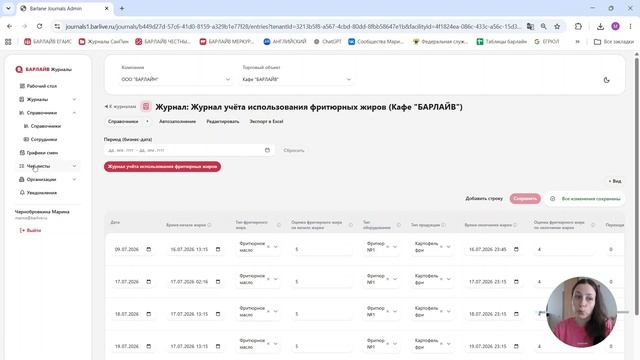Image resolution: width=640 pixels, height=360 pixels.
Task: Toggle dark mode moon icon
Action: [607, 80]
